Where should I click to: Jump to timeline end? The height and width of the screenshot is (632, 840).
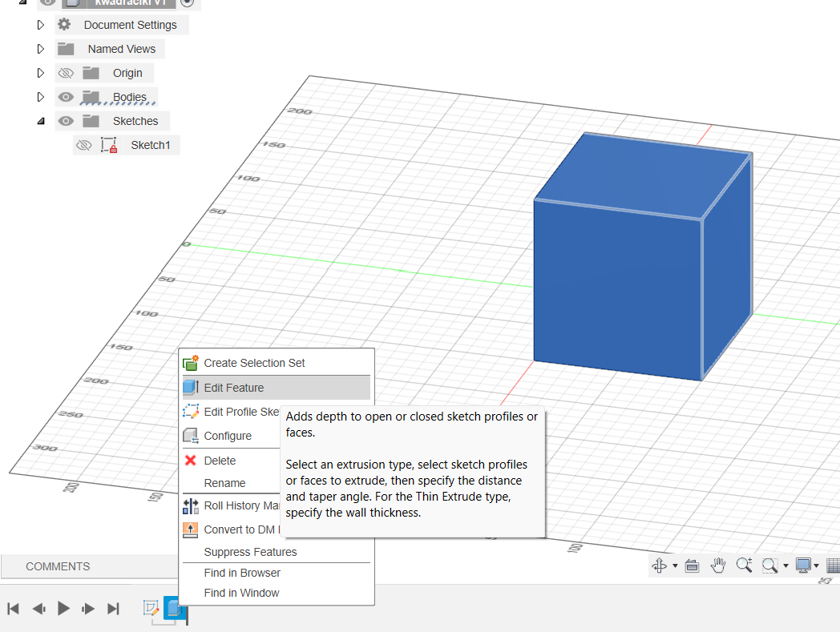[x=113, y=609]
